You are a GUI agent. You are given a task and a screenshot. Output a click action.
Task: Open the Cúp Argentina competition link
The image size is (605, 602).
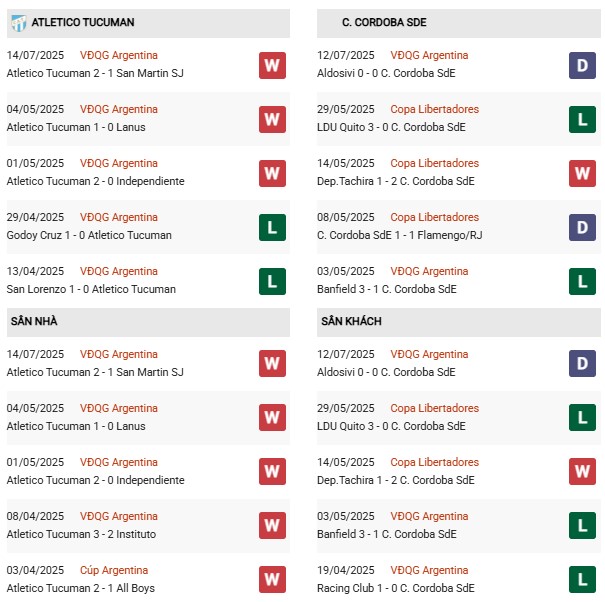(115, 570)
